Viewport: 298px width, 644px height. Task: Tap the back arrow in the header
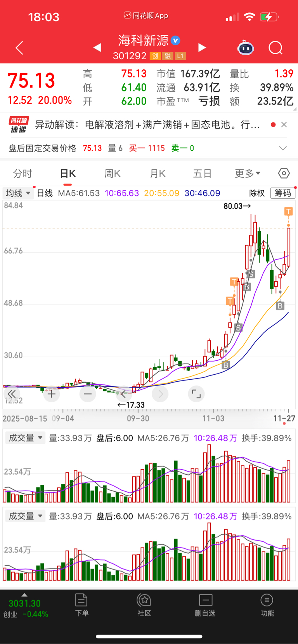(x=19, y=48)
